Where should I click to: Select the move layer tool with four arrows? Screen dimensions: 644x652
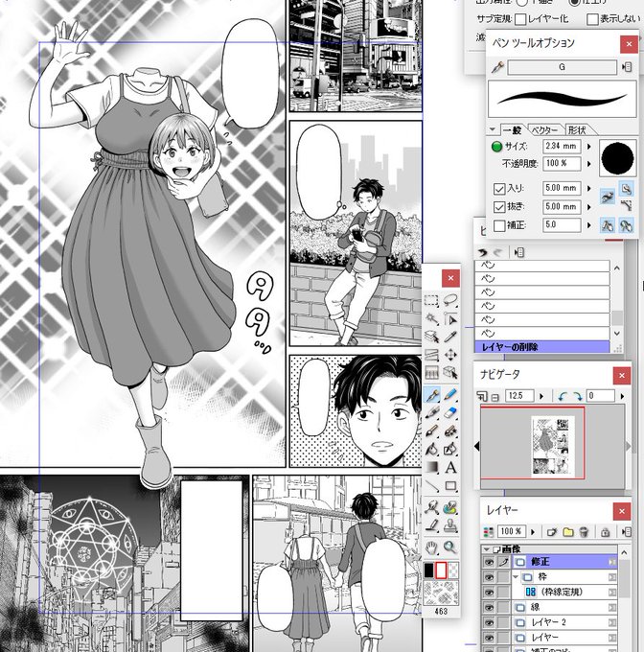[x=450, y=355]
